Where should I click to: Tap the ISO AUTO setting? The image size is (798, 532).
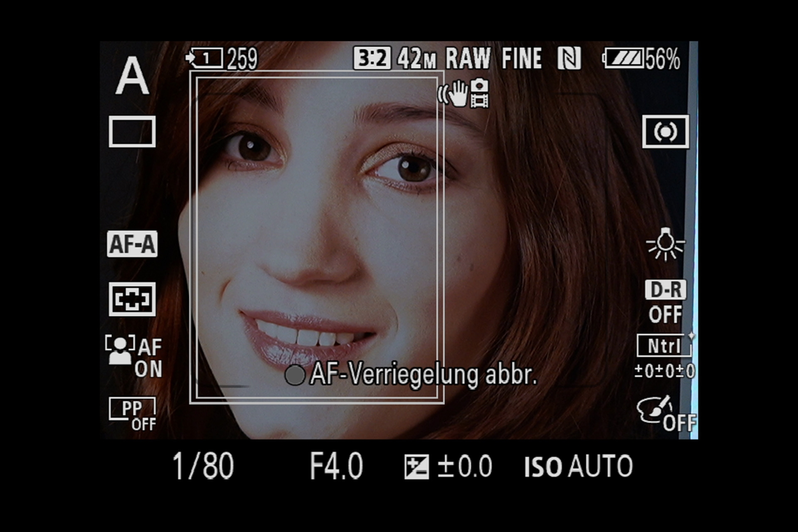(x=578, y=466)
